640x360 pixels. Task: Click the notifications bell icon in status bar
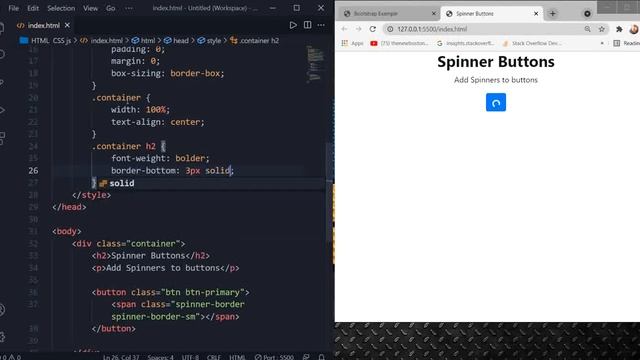pos(322,357)
